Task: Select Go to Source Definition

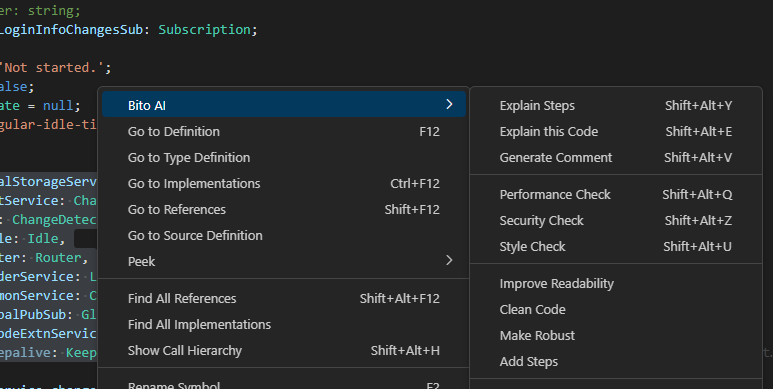Action: pyautogui.click(x=283, y=236)
